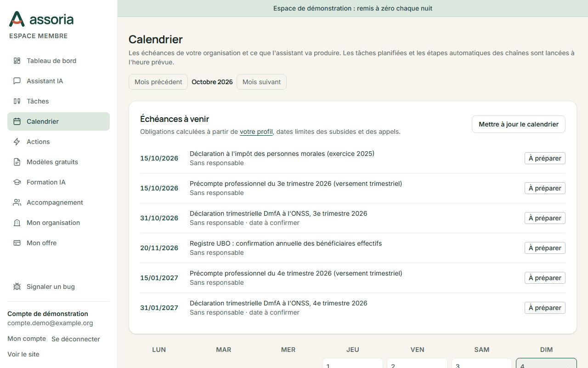Click the Calendrier calendar icon in sidebar
Screen dimensions: 588x368
click(x=17, y=121)
